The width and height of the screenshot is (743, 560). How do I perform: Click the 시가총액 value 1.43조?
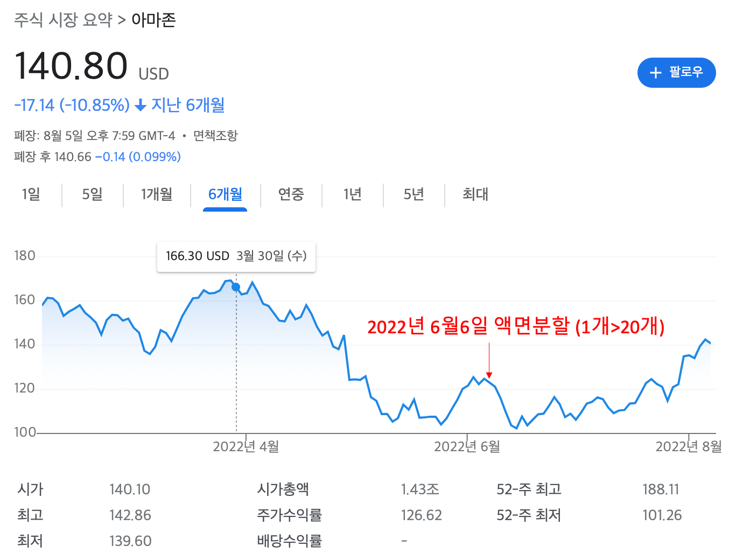click(x=420, y=489)
